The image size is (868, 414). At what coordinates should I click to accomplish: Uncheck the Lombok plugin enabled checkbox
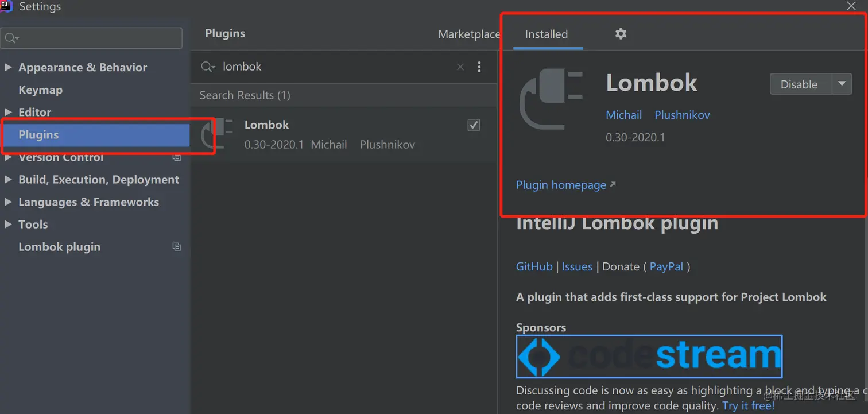coord(474,125)
